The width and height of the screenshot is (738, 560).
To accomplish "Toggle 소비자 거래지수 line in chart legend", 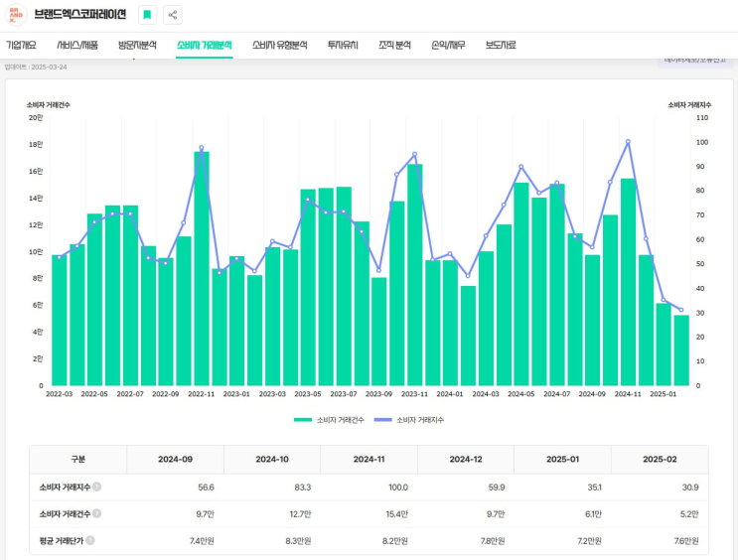I will (408, 420).
